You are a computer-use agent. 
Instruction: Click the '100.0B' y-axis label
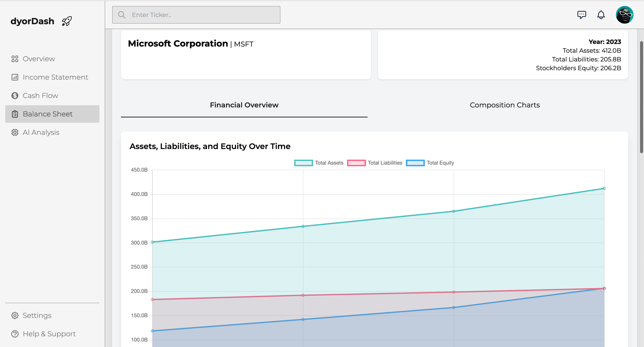click(x=139, y=340)
